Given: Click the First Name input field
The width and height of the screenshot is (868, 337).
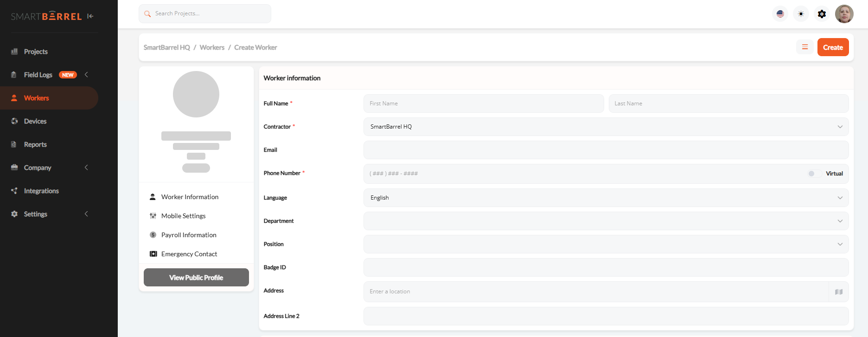Looking at the screenshot, I should 483,104.
